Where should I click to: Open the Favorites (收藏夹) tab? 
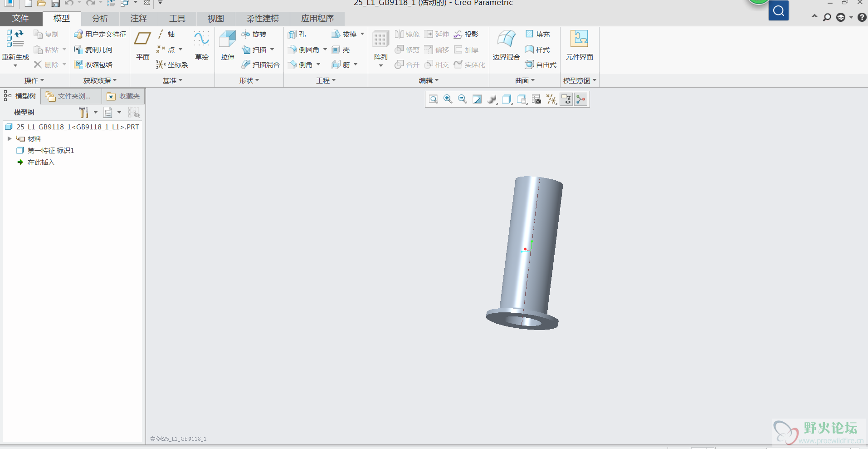click(x=123, y=96)
